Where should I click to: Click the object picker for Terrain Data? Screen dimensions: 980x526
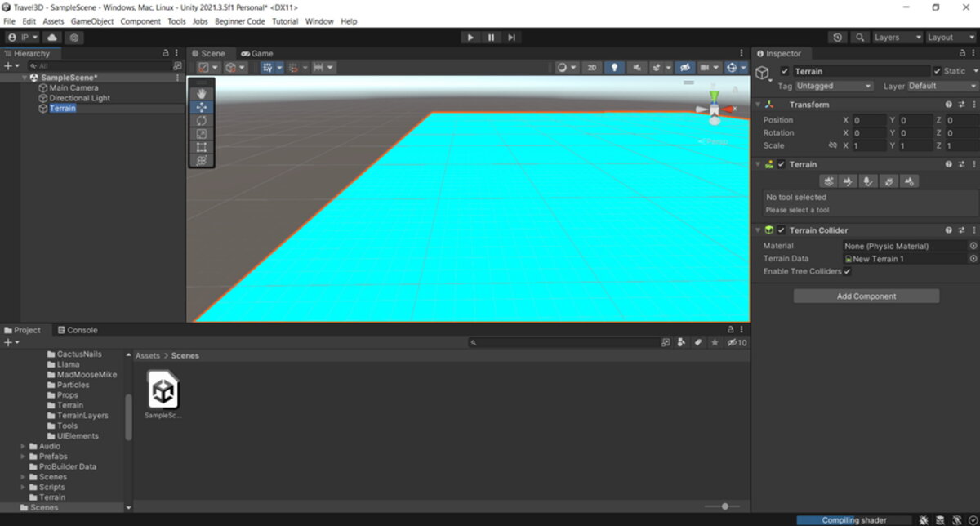pos(973,259)
